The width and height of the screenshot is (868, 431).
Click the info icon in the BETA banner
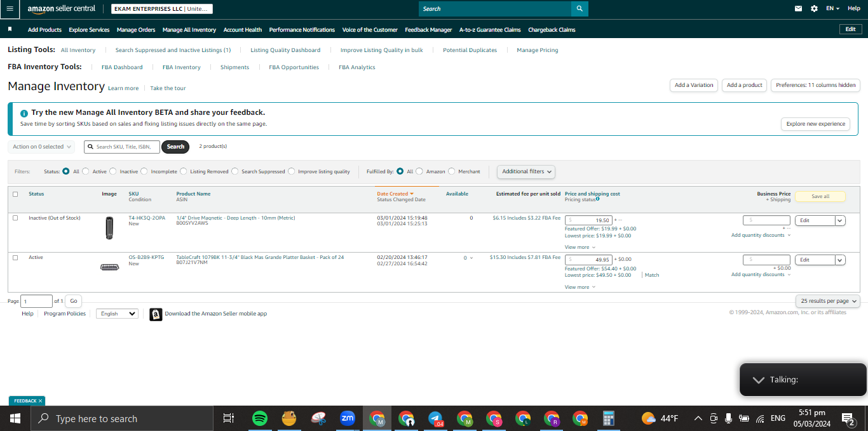(24, 113)
